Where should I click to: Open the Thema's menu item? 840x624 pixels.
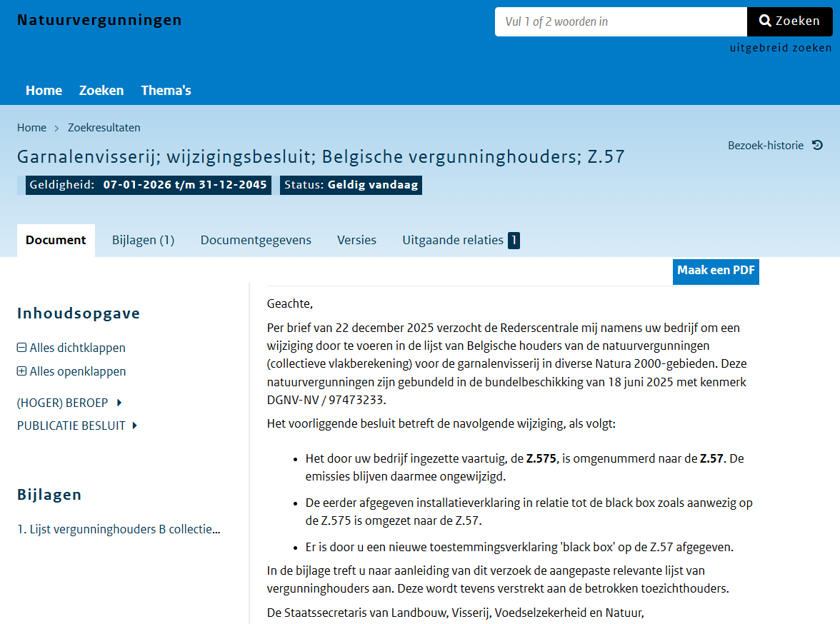pos(166,91)
